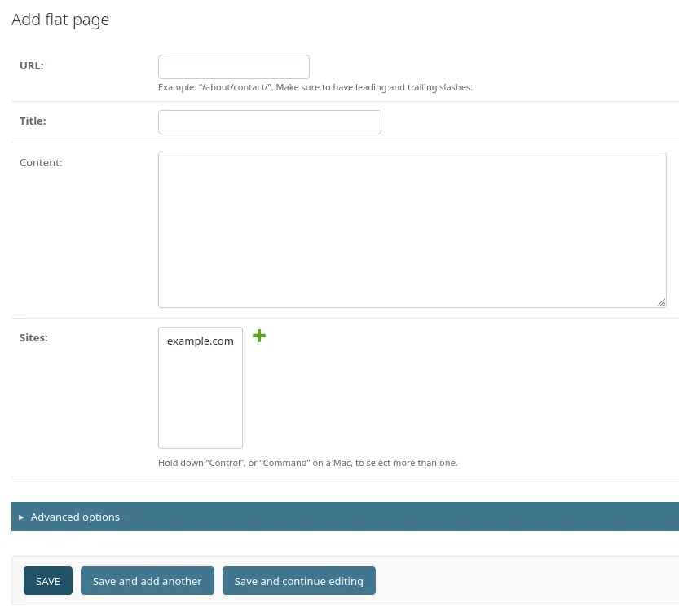
Task: Open the collapsed Advanced options panel
Action: [75, 517]
